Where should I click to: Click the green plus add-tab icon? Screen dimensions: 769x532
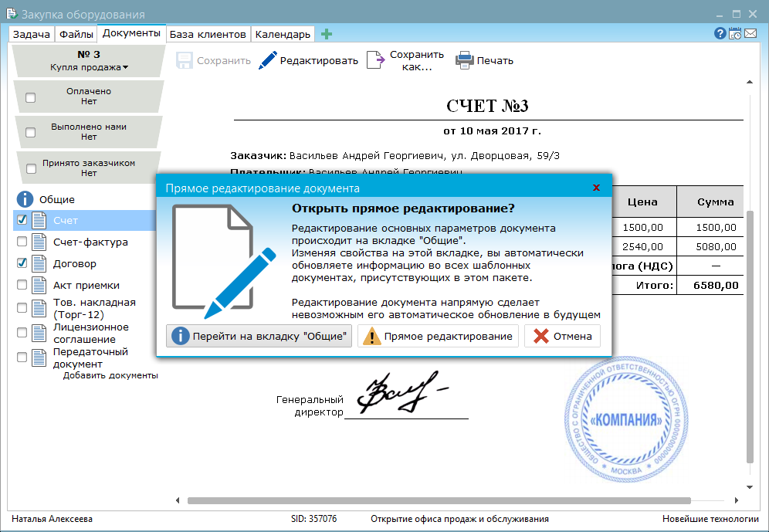tap(327, 34)
